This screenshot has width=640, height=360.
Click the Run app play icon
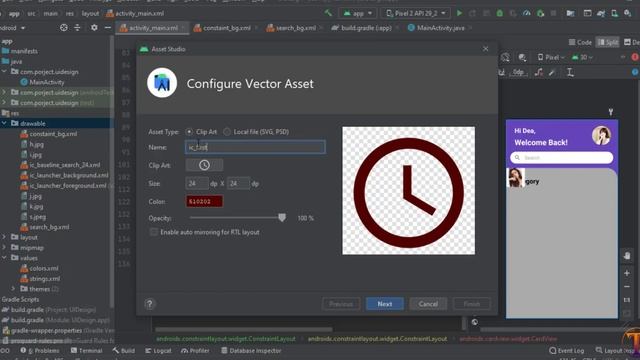(x=459, y=13)
